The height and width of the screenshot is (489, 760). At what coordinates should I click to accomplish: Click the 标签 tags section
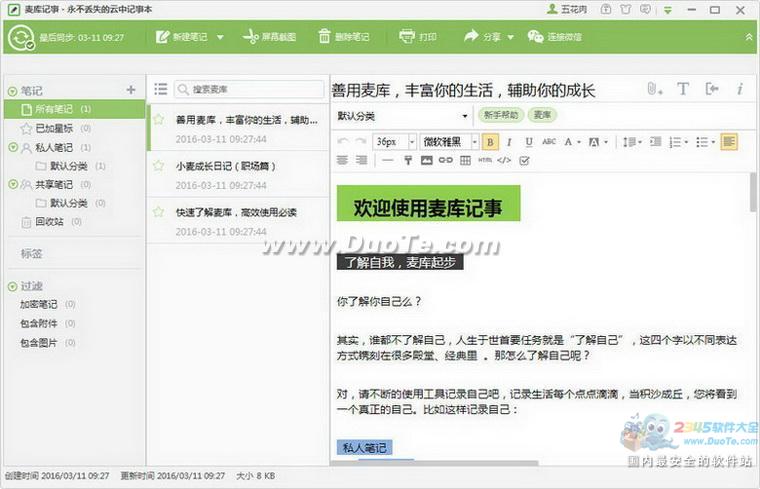click(x=32, y=253)
